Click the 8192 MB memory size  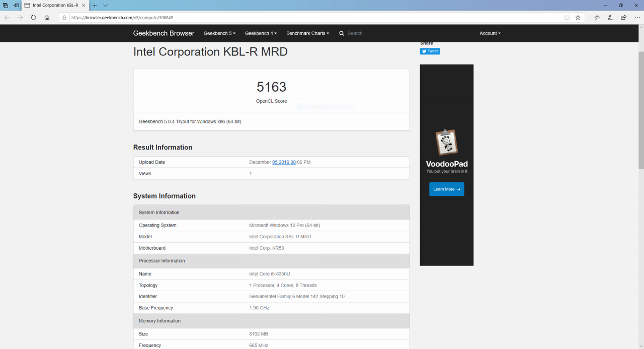[259, 334]
